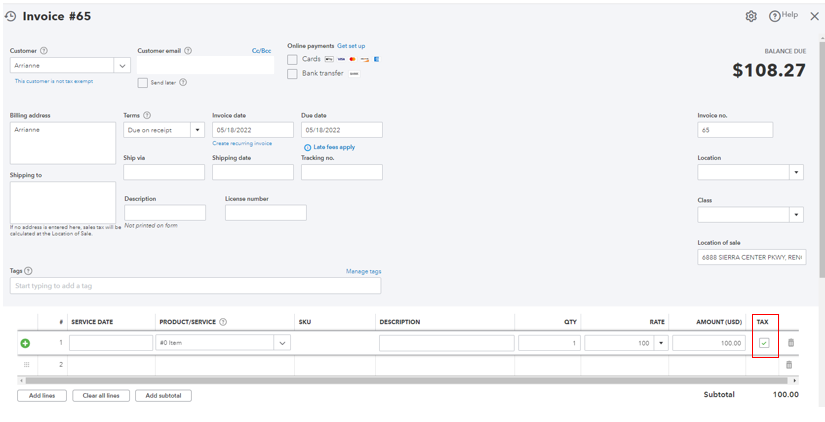Open the Terms dropdown
This screenshot has width=825, height=422.
[x=197, y=130]
